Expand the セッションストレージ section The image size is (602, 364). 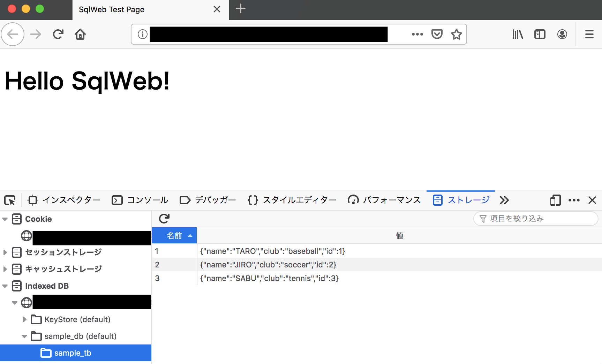coord(5,252)
